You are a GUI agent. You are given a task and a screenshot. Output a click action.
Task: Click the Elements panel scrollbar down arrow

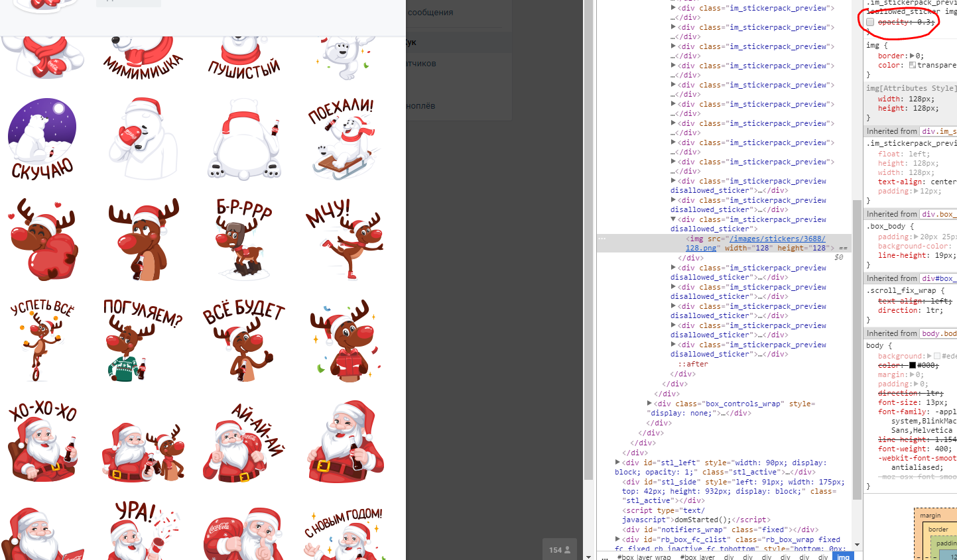click(x=857, y=545)
